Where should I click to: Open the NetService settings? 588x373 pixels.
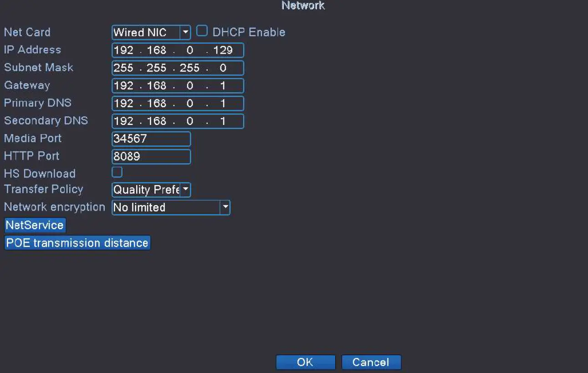(35, 225)
